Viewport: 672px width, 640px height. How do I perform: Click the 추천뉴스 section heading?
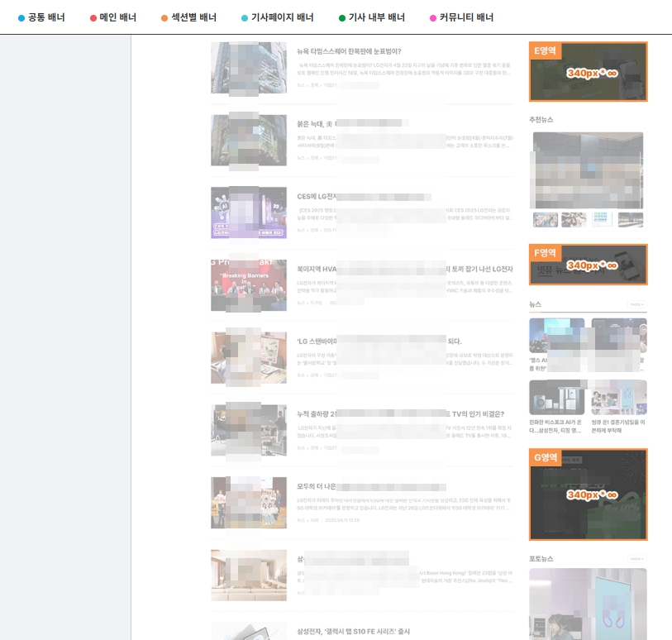(x=541, y=120)
